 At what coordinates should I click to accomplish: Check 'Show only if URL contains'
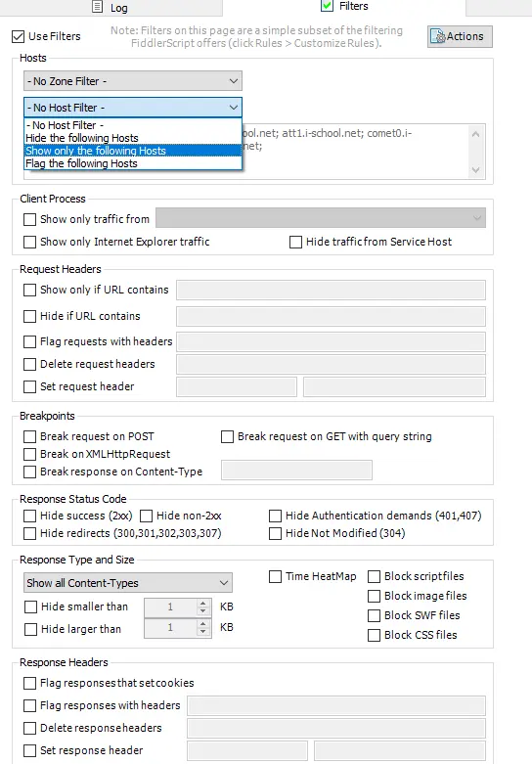point(29,290)
